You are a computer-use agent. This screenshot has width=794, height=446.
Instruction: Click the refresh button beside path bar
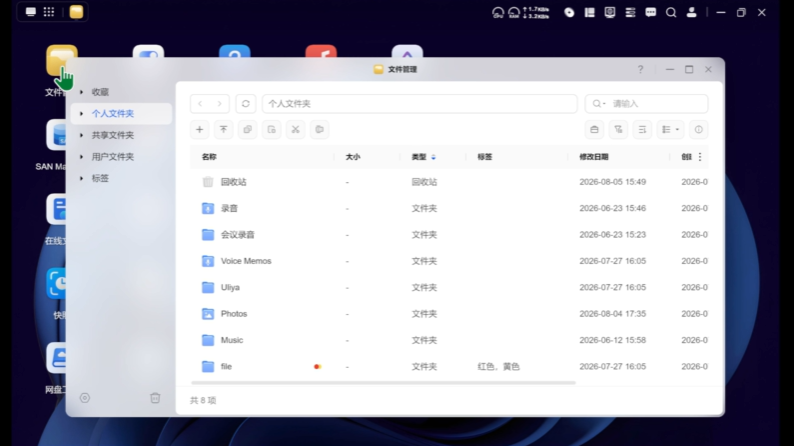click(246, 104)
